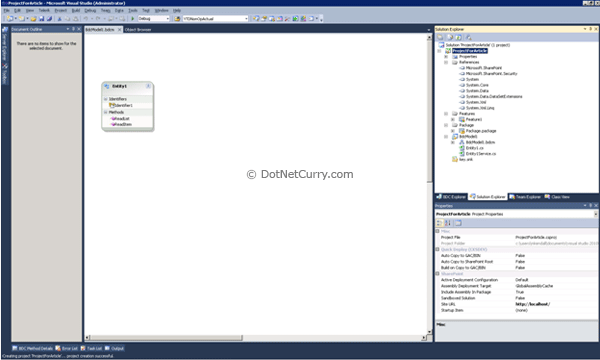
Task: Click the designer horizontal scrollbar thumb
Action: 166,338
